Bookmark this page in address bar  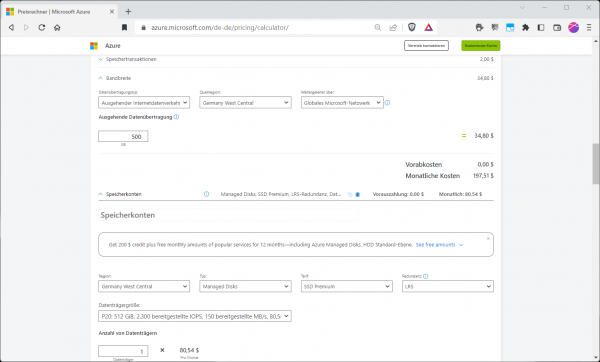[x=124, y=27]
